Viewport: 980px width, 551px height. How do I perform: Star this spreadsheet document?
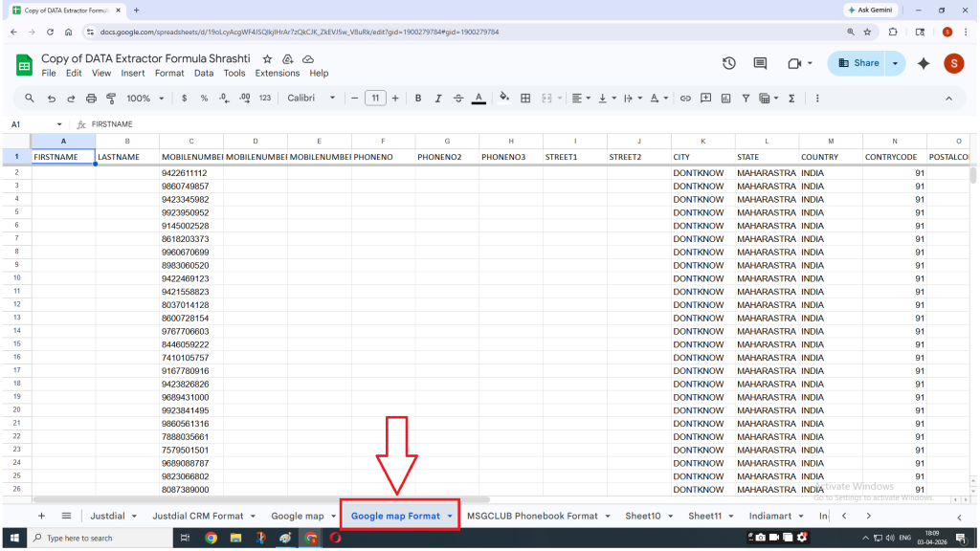click(x=267, y=59)
